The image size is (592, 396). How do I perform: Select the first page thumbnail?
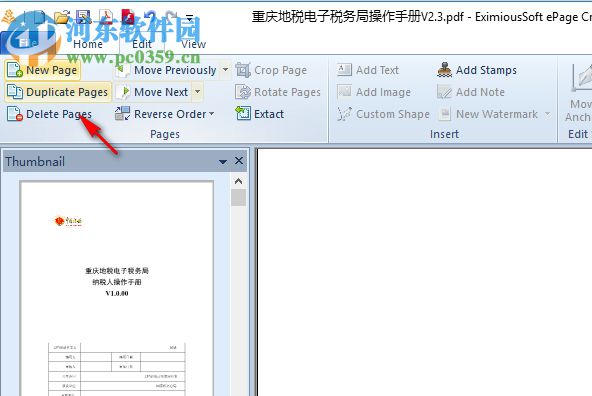point(117,288)
